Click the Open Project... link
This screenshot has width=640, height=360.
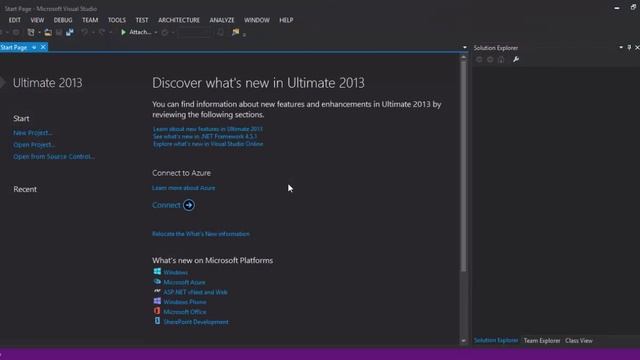34,144
